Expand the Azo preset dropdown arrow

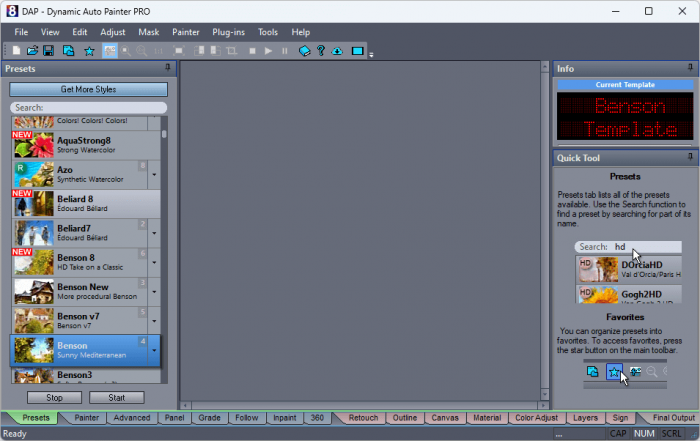154,176
